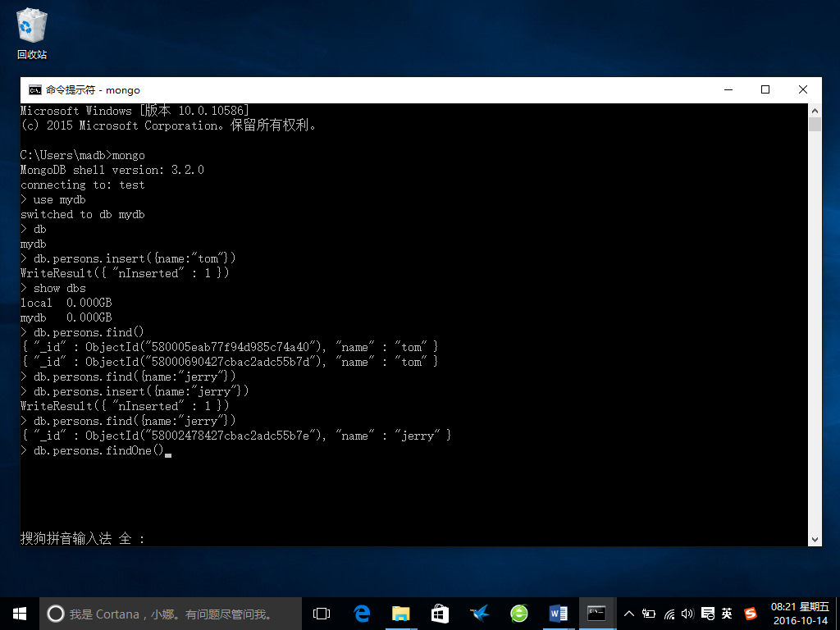Open the Wi-Fi network tray icon
840x630 pixels.
669,614
